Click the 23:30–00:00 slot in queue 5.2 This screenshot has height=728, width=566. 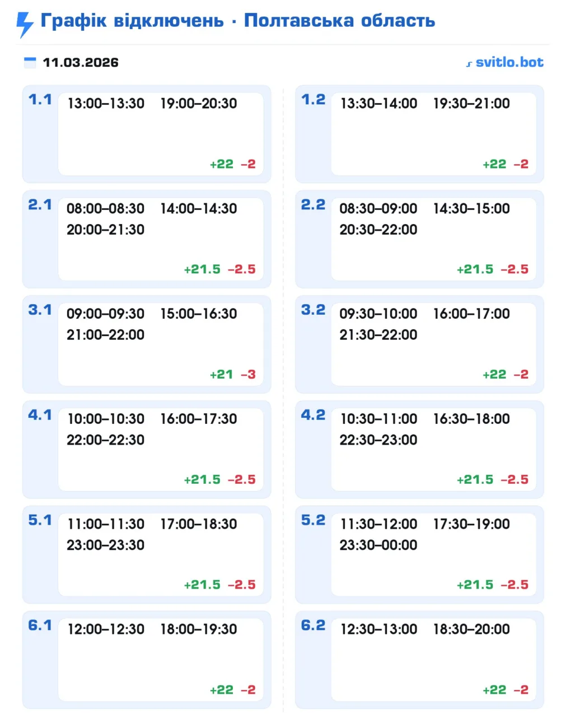(x=378, y=545)
